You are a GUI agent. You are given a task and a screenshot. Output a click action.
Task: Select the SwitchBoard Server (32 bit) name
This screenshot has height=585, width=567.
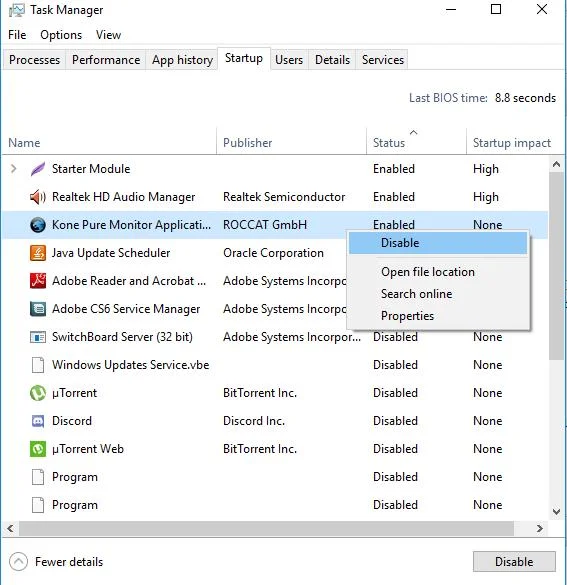122,337
